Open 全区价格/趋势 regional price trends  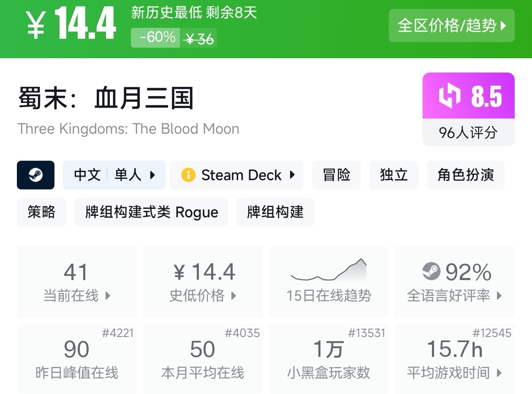tap(451, 26)
